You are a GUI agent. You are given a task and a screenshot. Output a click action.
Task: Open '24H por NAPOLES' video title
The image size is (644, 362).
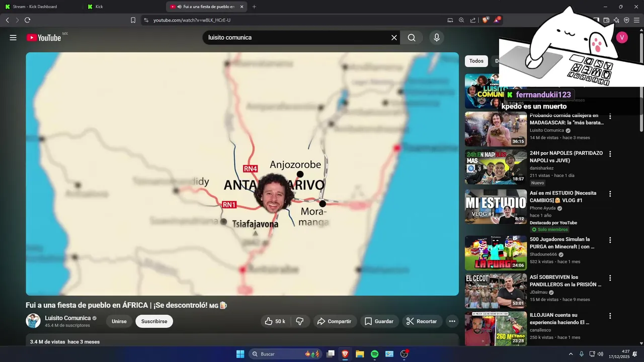(566, 157)
